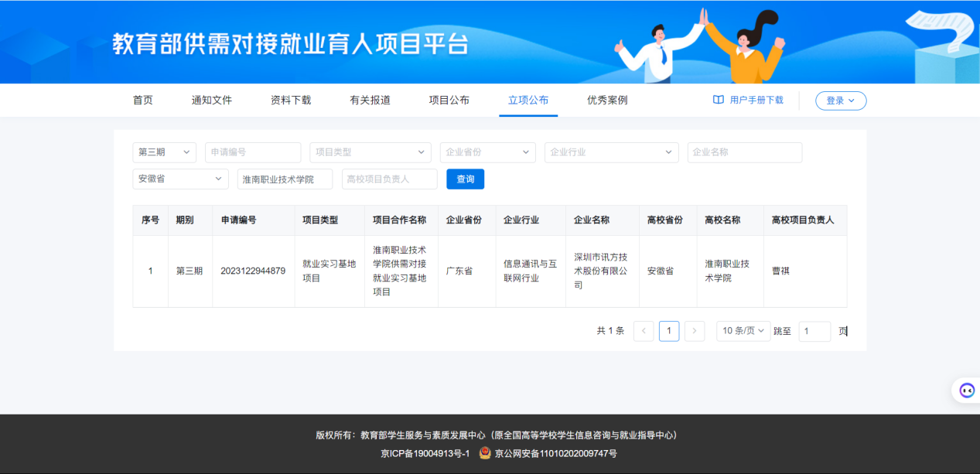Open the 登录 login dropdown button
This screenshot has height=474, width=980.
pos(841,101)
